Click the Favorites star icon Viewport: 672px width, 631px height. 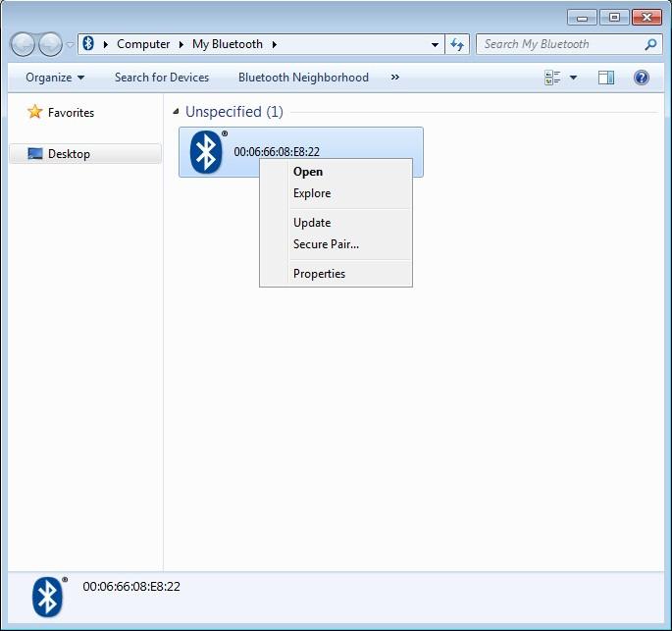click(x=34, y=112)
